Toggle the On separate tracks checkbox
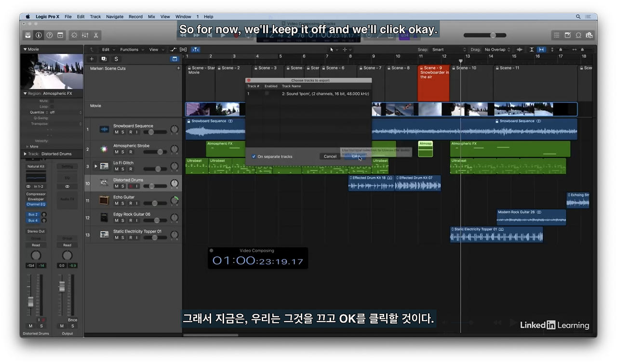 tap(254, 156)
